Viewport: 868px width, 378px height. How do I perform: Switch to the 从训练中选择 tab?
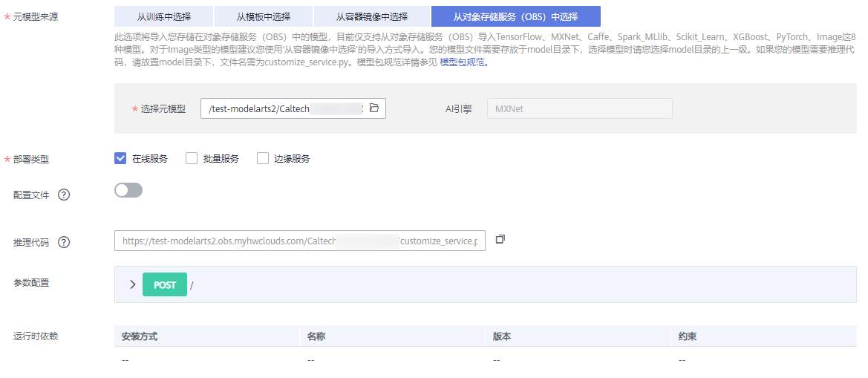[163, 16]
